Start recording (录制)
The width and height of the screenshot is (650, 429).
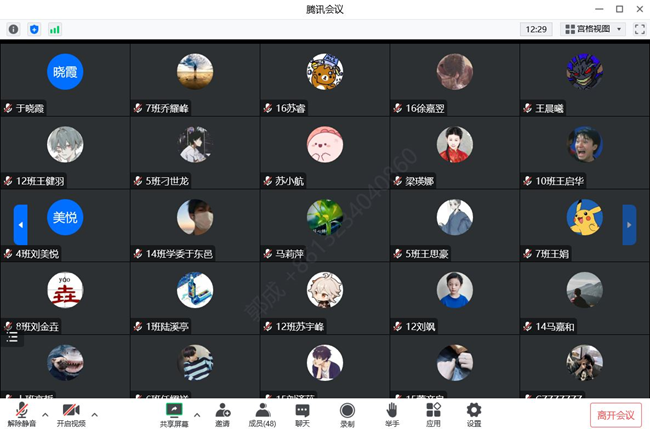point(347,415)
